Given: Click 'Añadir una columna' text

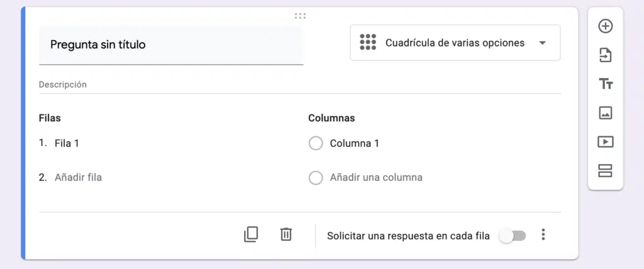Looking at the screenshot, I should click(x=376, y=177).
